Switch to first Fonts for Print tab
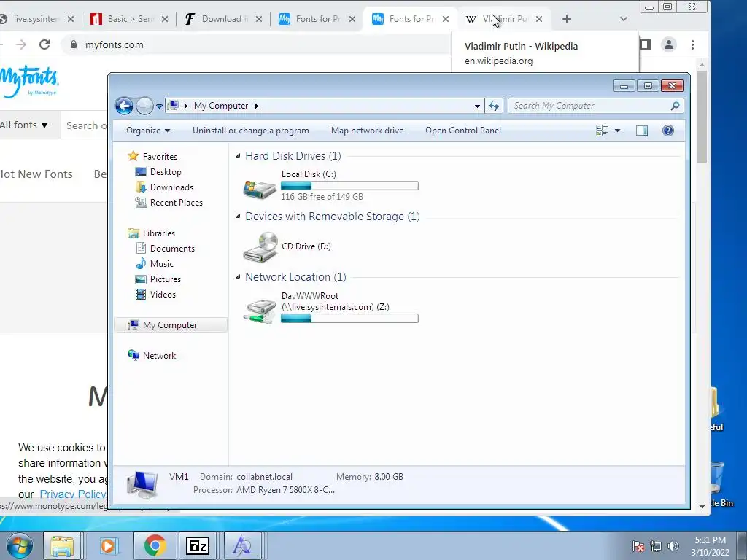The width and height of the screenshot is (747, 560). pyautogui.click(x=318, y=19)
